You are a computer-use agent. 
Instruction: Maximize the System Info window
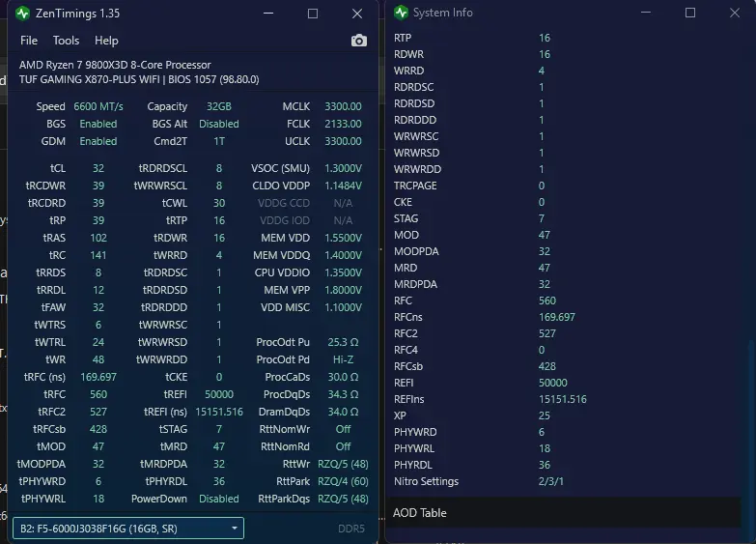(690, 13)
